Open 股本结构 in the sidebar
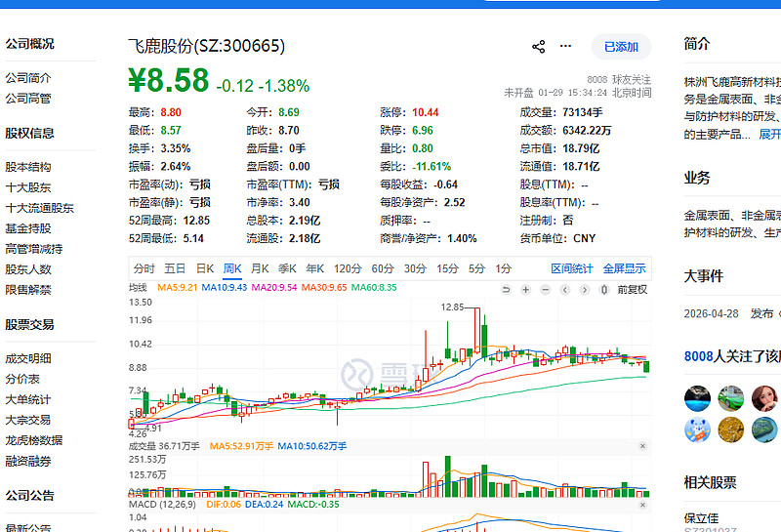 [x=28, y=167]
